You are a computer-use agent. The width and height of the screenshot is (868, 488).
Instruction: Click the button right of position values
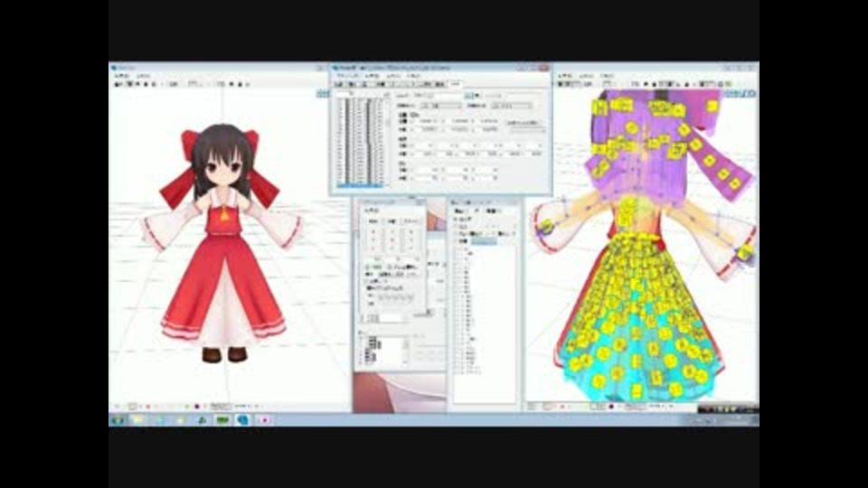click(524, 122)
